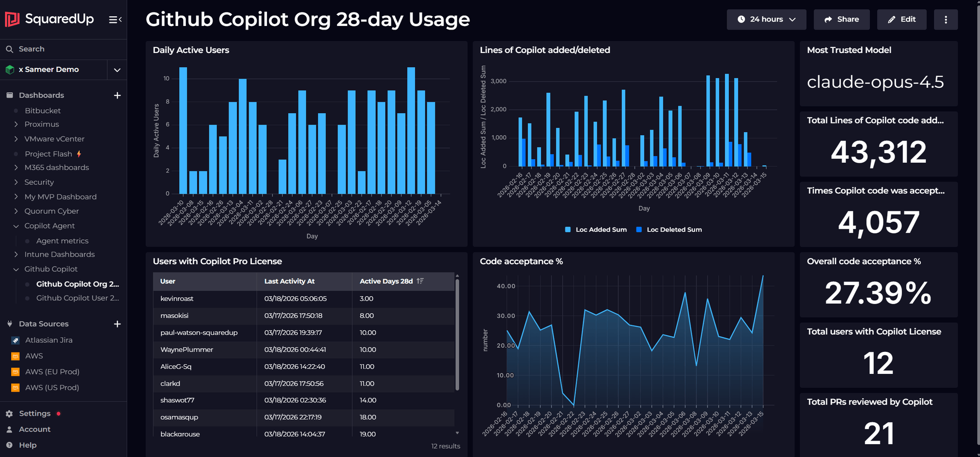Click the paul-watson-squaredup user cell

(205, 333)
